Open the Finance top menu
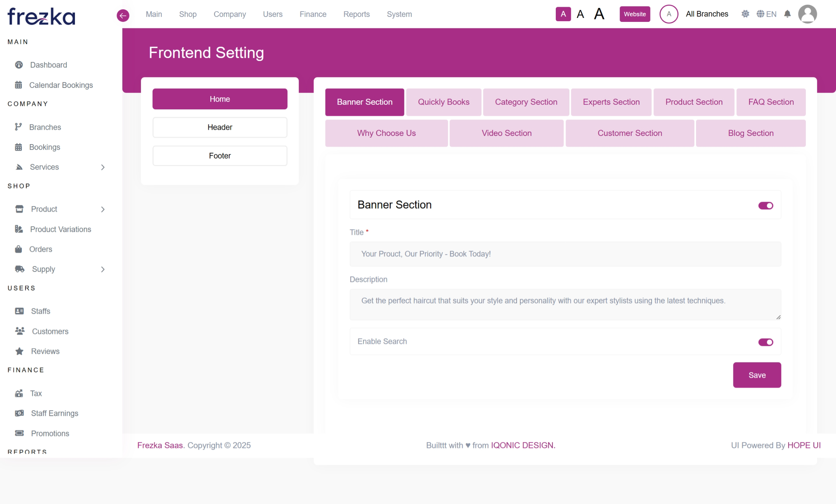This screenshot has height=504, width=836. (x=313, y=14)
